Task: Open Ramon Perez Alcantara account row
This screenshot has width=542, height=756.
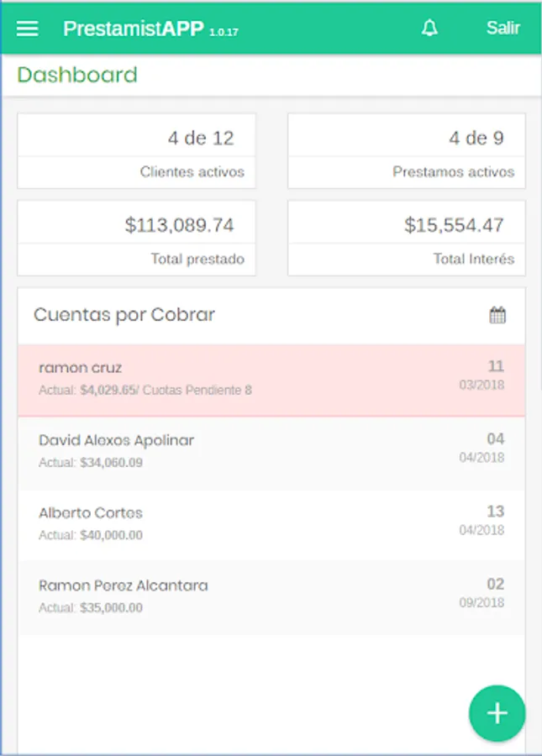Action: coord(271,598)
